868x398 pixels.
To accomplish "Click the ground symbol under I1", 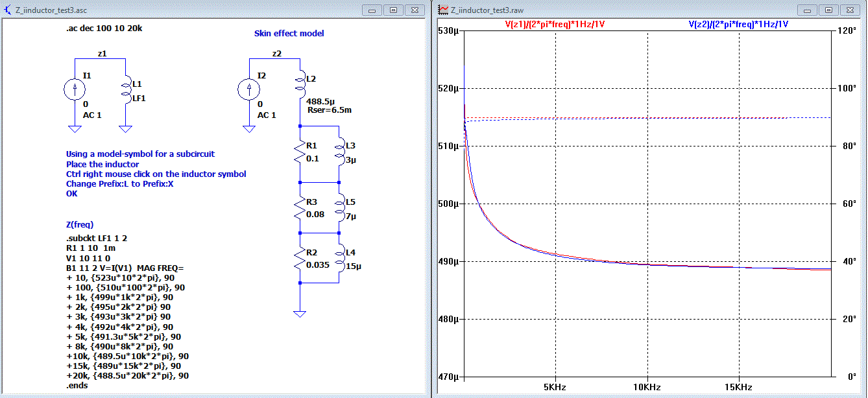I will point(75,129).
